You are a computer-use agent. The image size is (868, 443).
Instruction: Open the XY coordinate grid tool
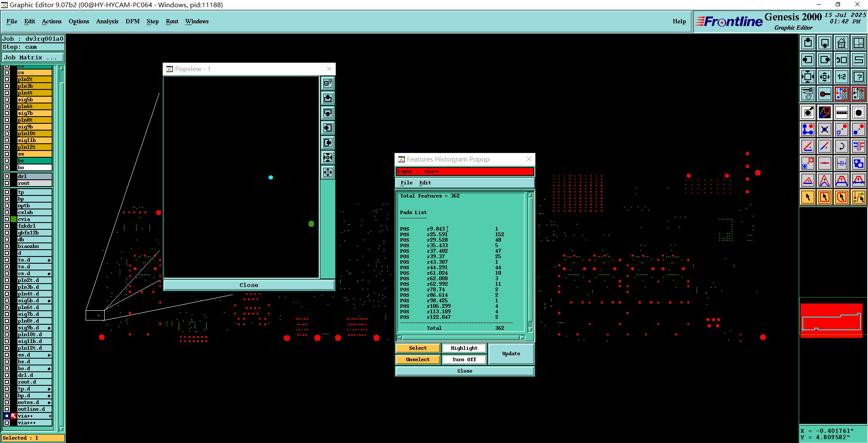[x=859, y=43]
